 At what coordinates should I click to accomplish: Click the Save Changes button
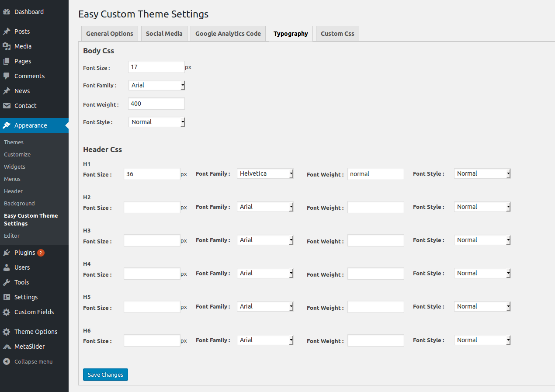(105, 375)
